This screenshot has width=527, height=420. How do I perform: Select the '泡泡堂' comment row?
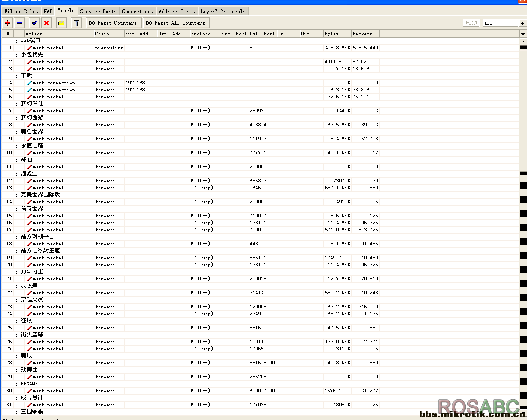click(261, 174)
